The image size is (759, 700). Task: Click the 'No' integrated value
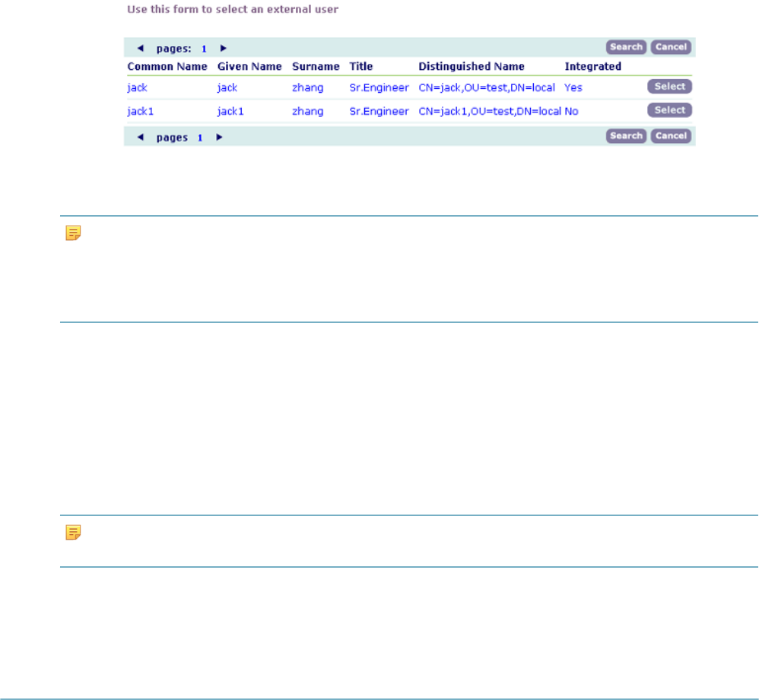click(572, 111)
